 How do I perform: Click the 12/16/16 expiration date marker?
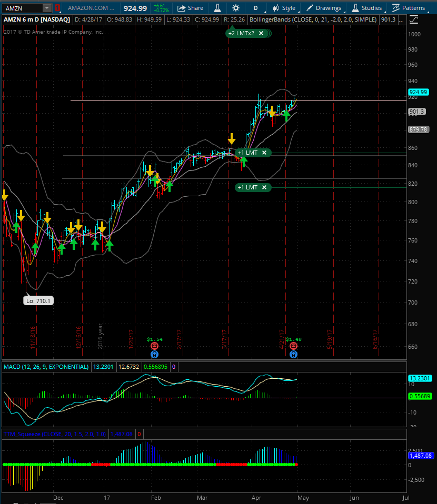[78, 338]
